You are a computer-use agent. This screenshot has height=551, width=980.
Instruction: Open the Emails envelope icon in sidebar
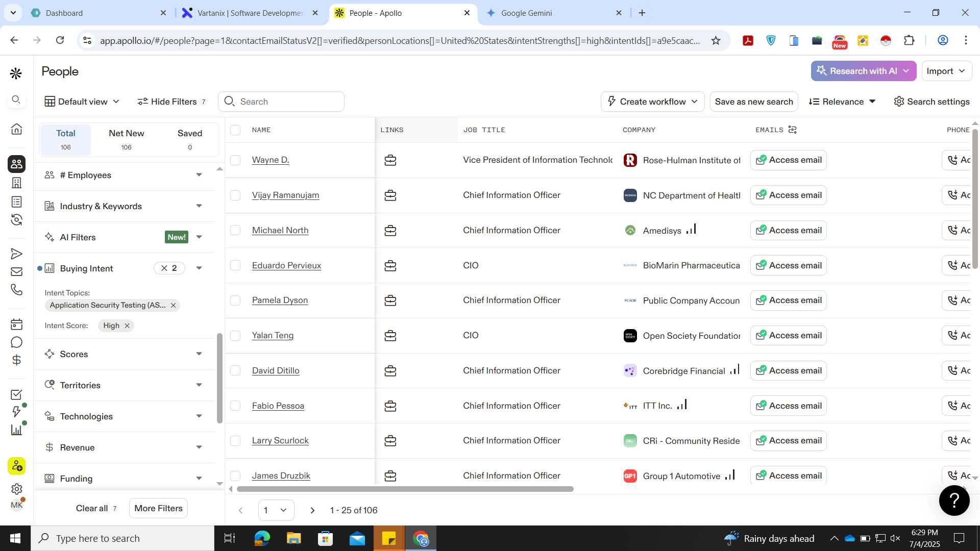click(x=16, y=271)
